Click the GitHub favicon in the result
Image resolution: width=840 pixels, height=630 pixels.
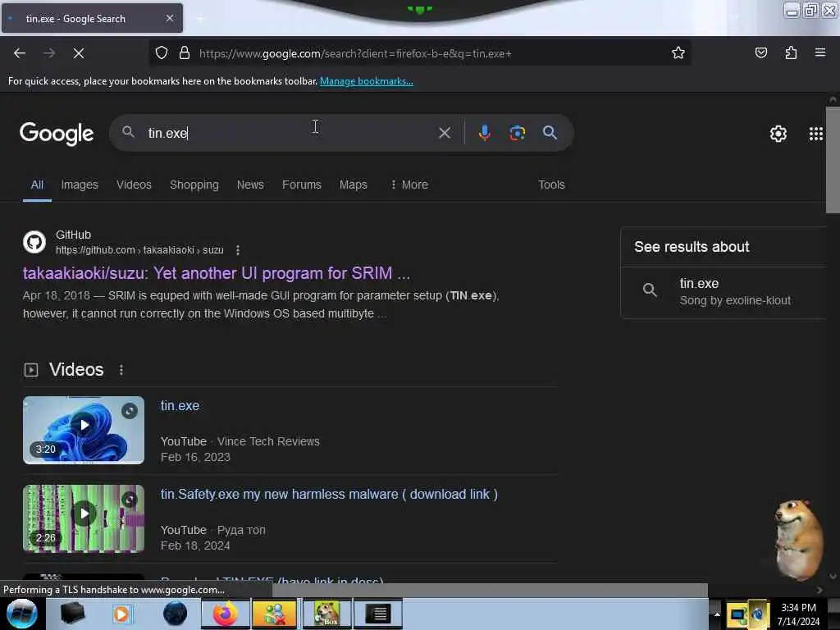pos(34,242)
